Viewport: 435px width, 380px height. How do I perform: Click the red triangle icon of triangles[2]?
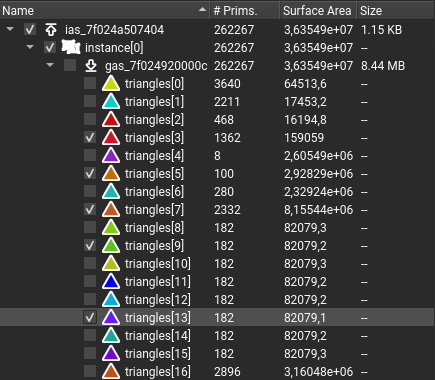pyautogui.click(x=111, y=119)
